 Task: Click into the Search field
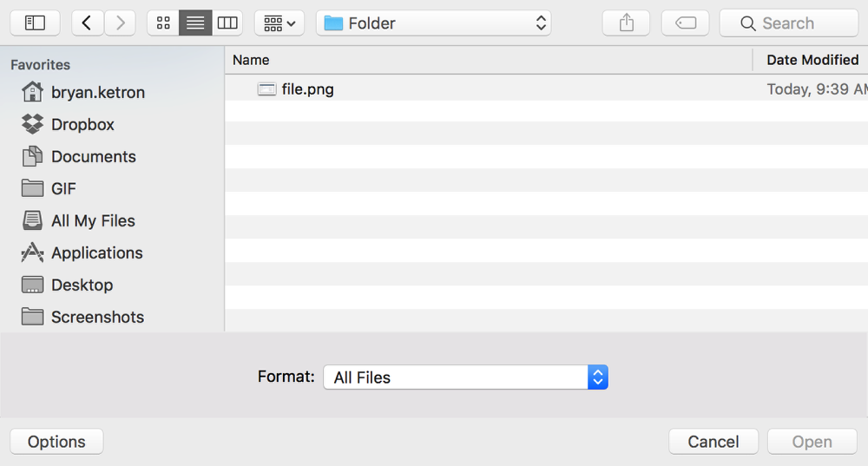(x=789, y=23)
